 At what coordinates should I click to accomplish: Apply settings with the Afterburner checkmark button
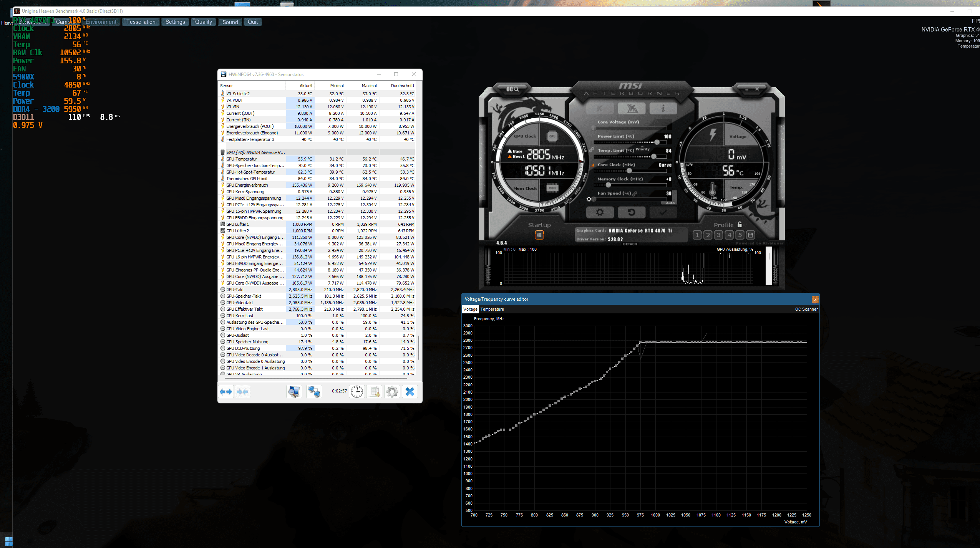(x=663, y=212)
